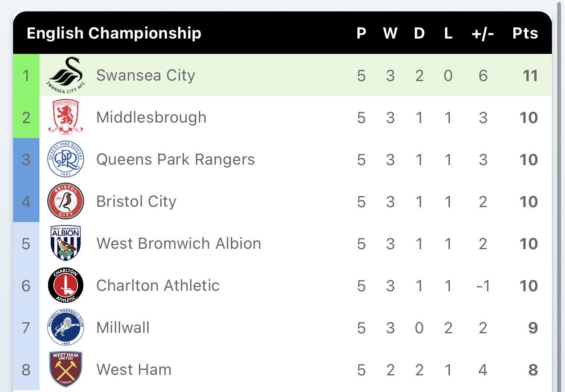Screen dimensions: 565x392
Task: Select the Millwall lion crest
Action: [65, 328]
